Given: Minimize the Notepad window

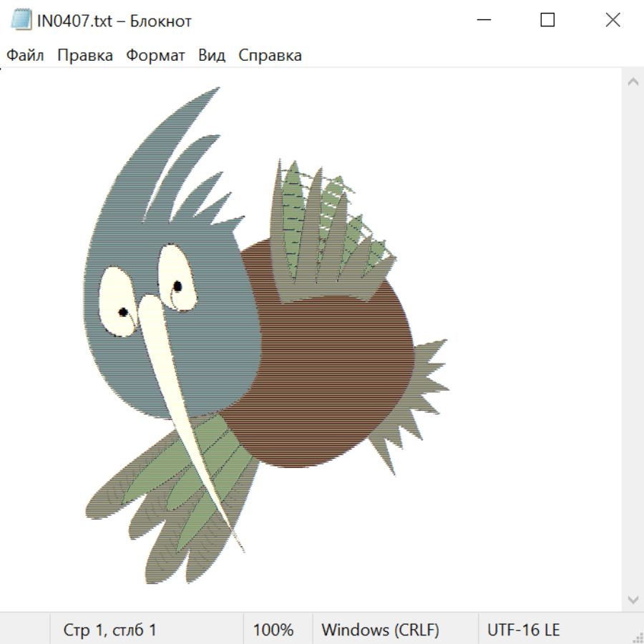Looking at the screenshot, I should (x=484, y=21).
